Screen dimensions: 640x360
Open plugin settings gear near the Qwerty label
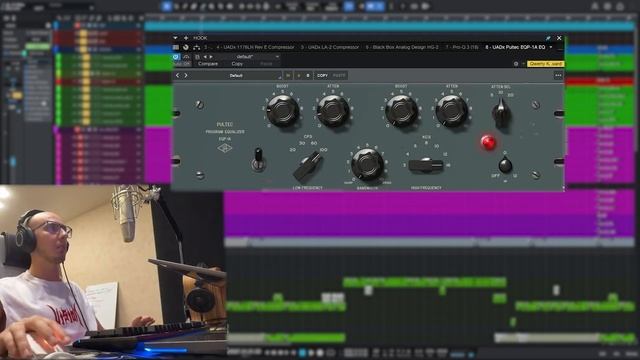coord(516,64)
